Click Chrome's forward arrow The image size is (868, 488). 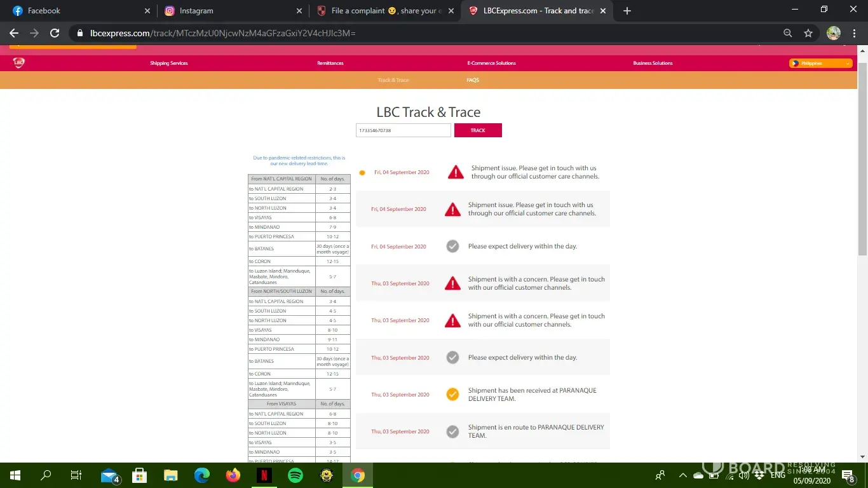34,33
